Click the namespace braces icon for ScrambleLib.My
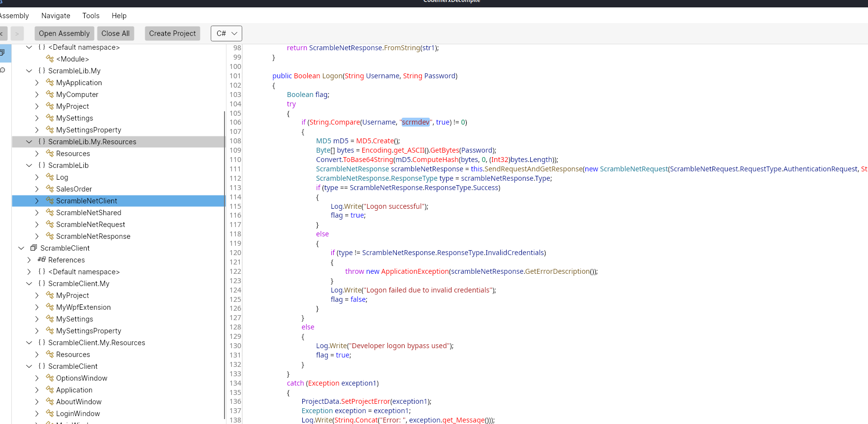Viewport: 868px width, 424px height. (x=42, y=70)
